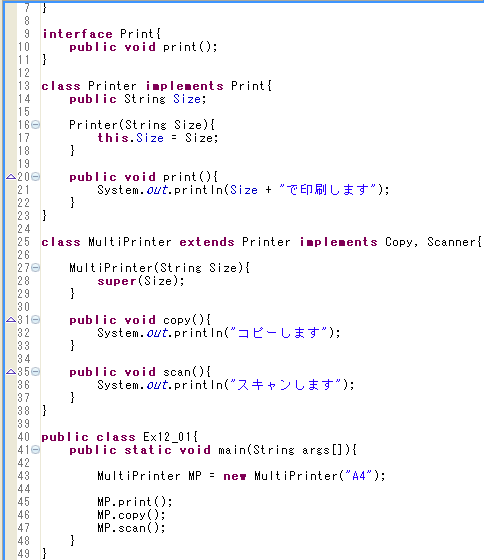
Task: Click the override marker triangle on line 31
Action: tap(11, 320)
